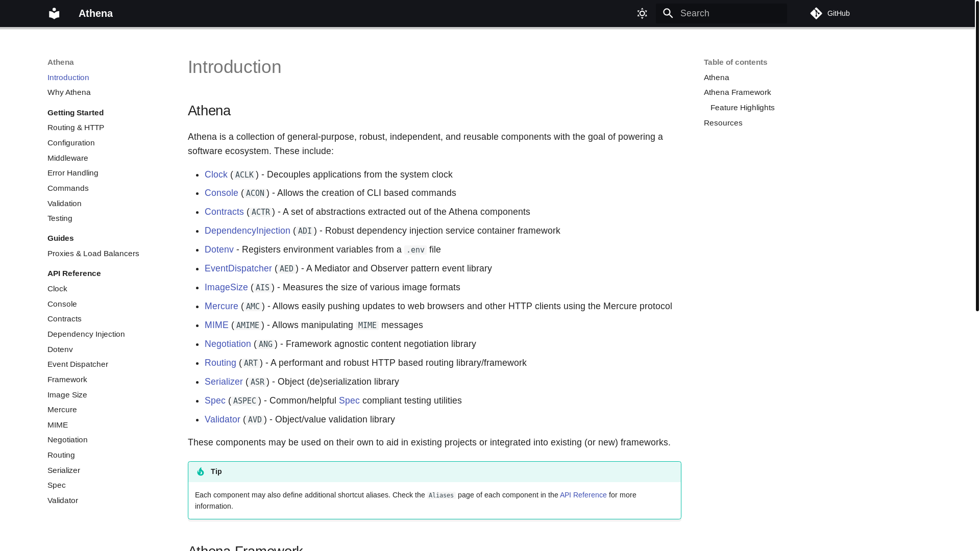Viewport: 980px width, 551px height.
Task: Click the Athena site title in header
Action: [95, 13]
